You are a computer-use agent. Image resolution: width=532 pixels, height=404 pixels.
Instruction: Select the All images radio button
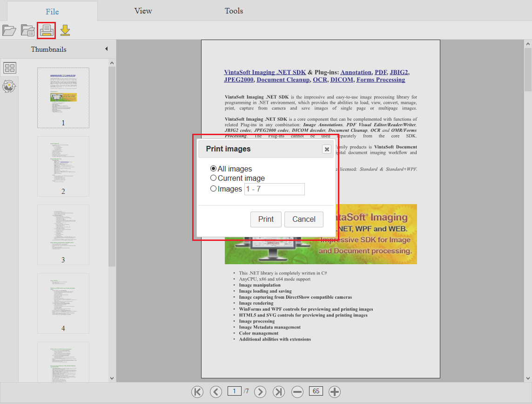[x=213, y=169]
